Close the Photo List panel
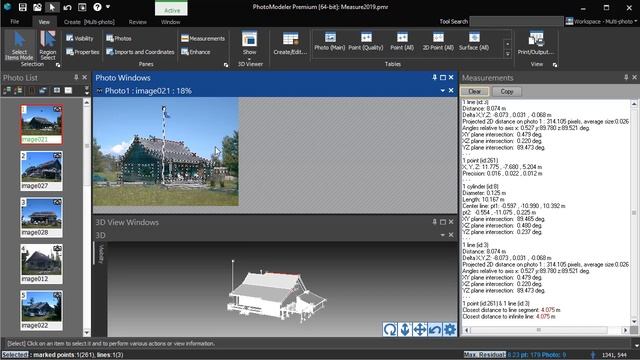The width and height of the screenshot is (640, 360). click(x=84, y=77)
